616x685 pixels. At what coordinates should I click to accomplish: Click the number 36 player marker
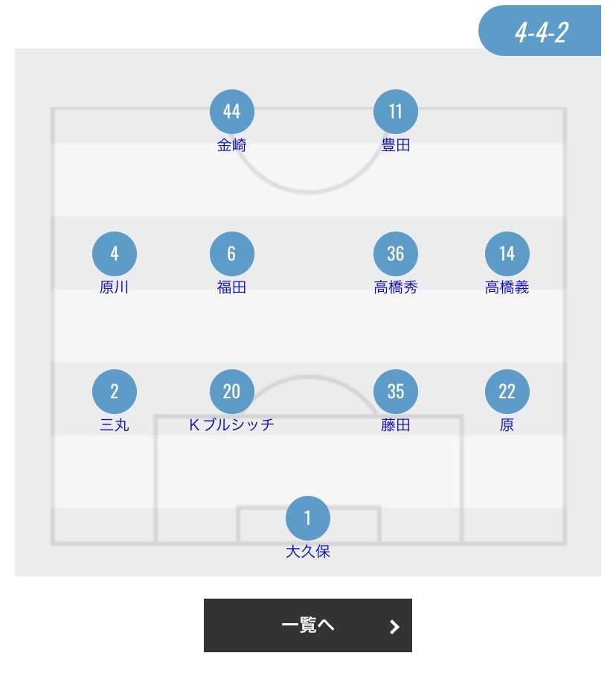point(395,254)
